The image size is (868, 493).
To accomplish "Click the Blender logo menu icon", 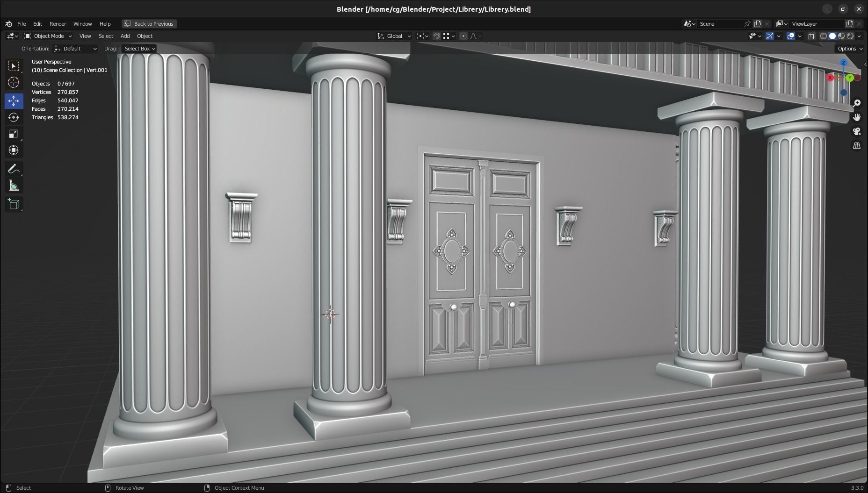I will 8,24.
